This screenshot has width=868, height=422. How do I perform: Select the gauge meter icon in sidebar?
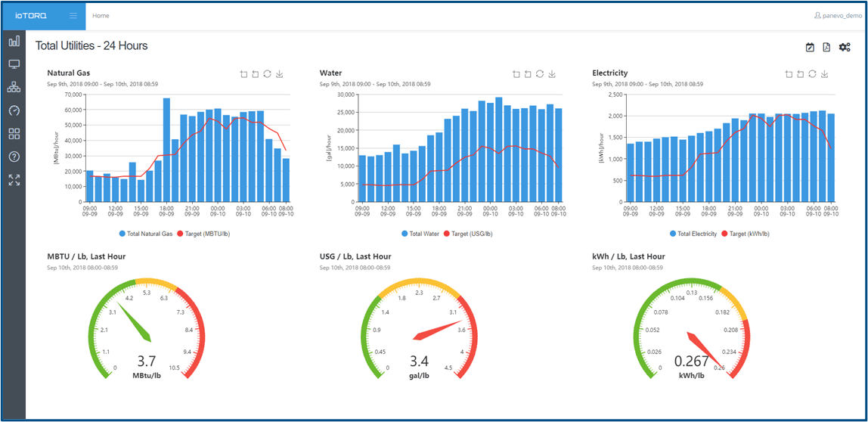tap(14, 110)
